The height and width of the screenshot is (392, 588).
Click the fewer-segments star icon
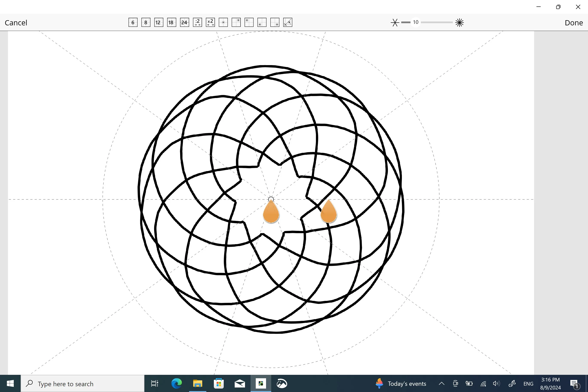coord(395,23)
